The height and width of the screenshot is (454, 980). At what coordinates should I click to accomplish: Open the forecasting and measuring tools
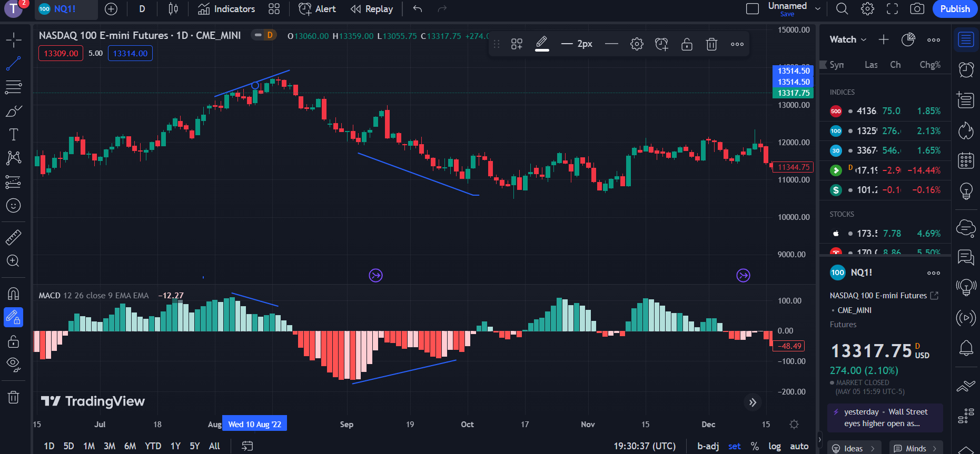tap(14, 182)
